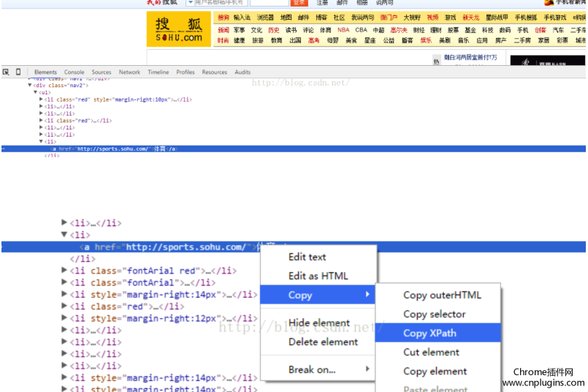Select Hide element
The width and height of the screenshot is (588, 392).
(x=319, y=323)
